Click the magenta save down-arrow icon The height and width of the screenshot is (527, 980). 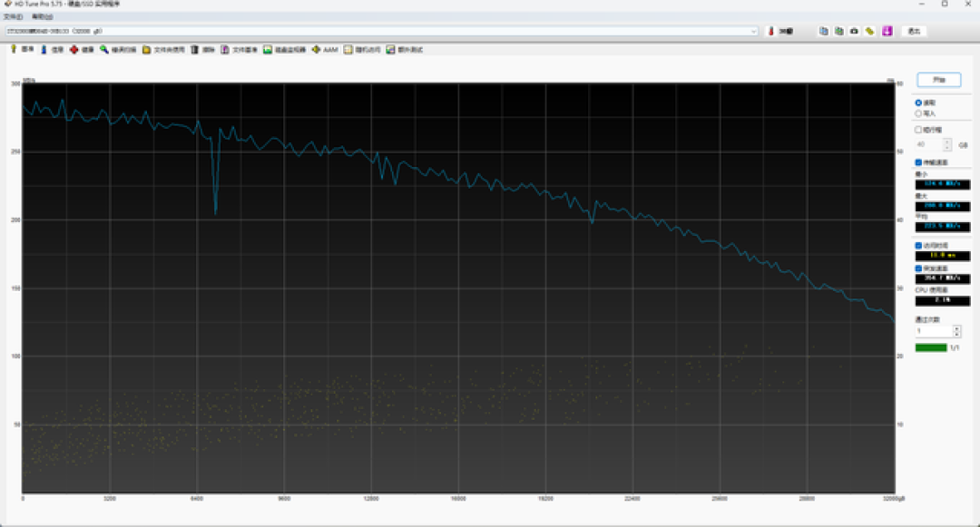click(887, 31)
